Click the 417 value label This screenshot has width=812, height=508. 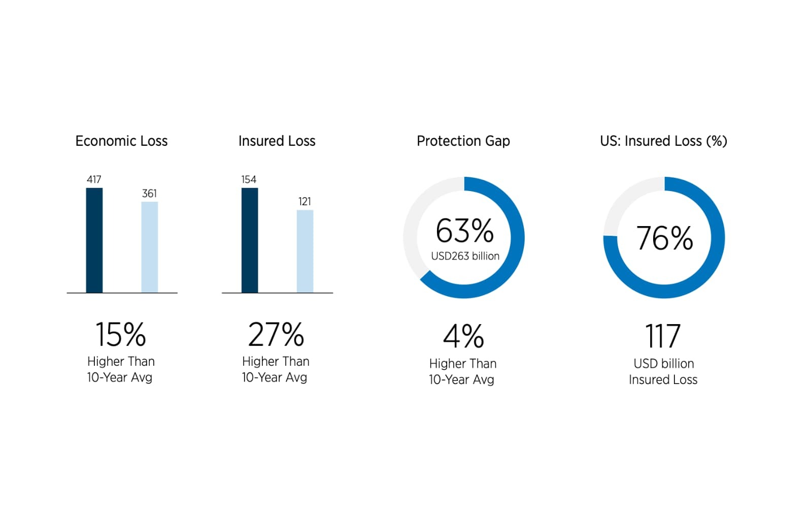94,179
